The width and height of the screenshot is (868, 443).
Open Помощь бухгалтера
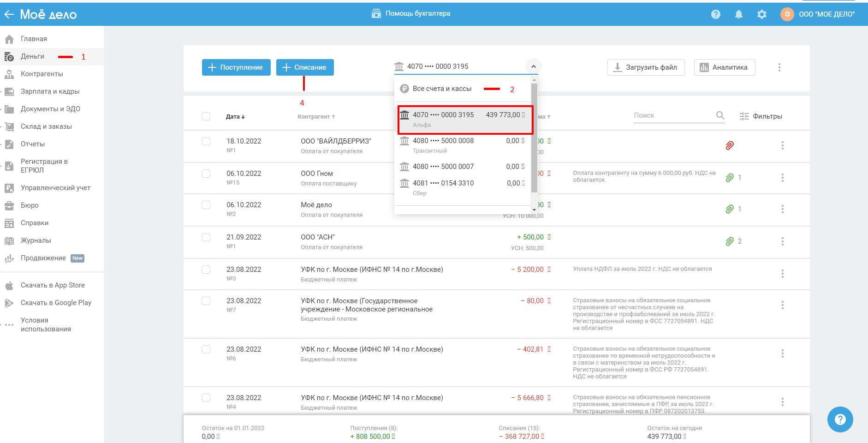[411, 13]
